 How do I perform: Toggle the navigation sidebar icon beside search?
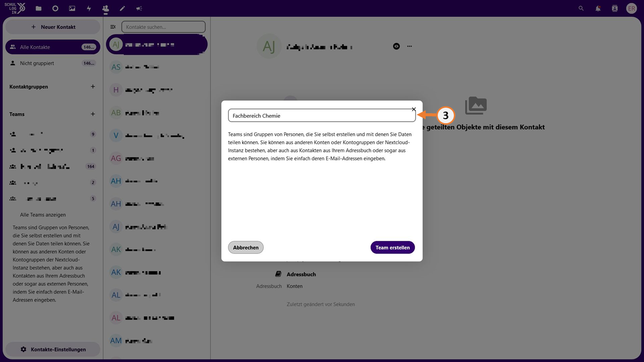[113, 27]
